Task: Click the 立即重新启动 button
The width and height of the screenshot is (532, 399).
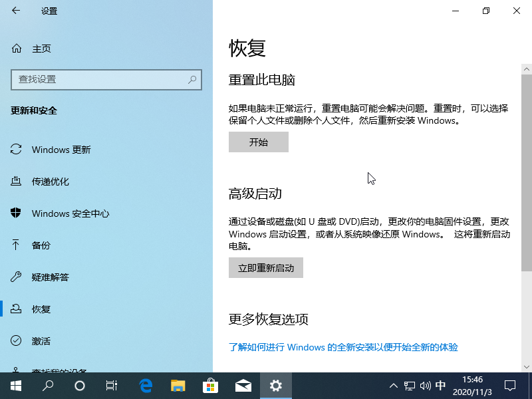Action: (x=265, y=267)
